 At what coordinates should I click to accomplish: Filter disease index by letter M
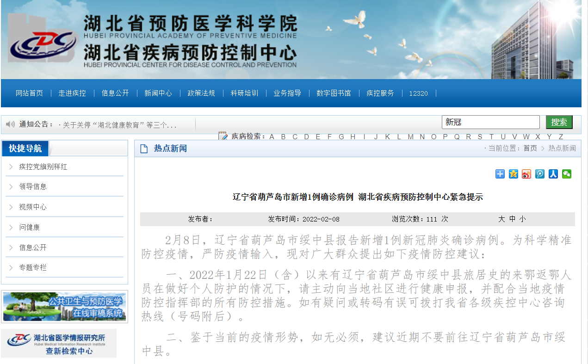coord(410,136)
